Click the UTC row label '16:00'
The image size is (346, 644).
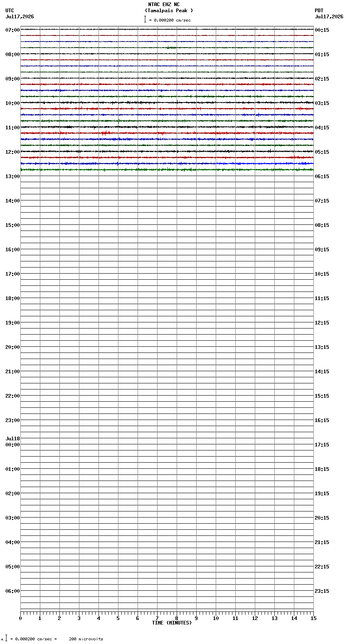pos(13,250)
